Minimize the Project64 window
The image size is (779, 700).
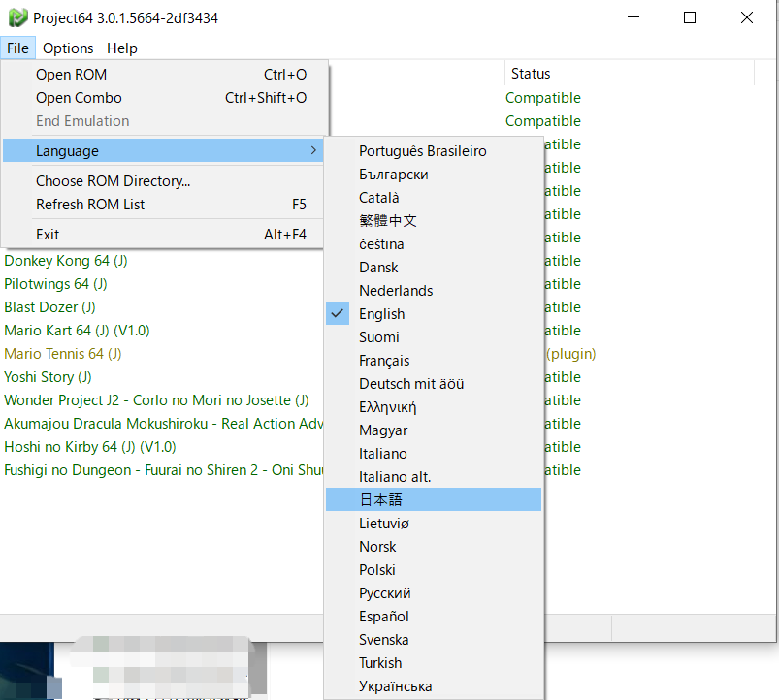point(633,17)
